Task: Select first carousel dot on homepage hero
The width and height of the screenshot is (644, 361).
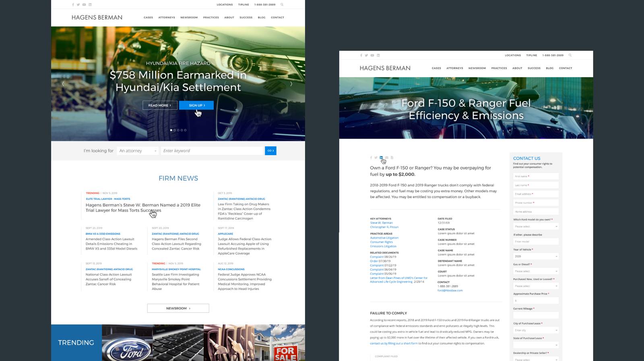Action: [x=171, y=130]
